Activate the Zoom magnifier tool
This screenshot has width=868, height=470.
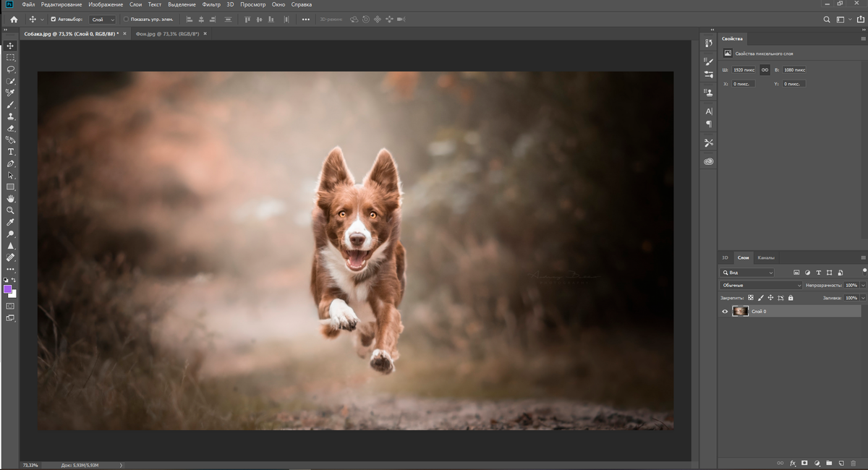pos(11,210)
